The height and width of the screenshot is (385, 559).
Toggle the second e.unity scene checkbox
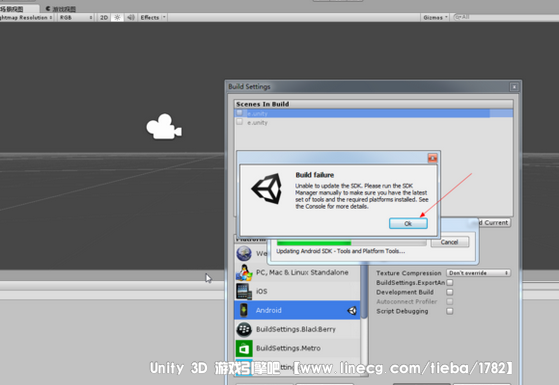click(x=240, y=122)
